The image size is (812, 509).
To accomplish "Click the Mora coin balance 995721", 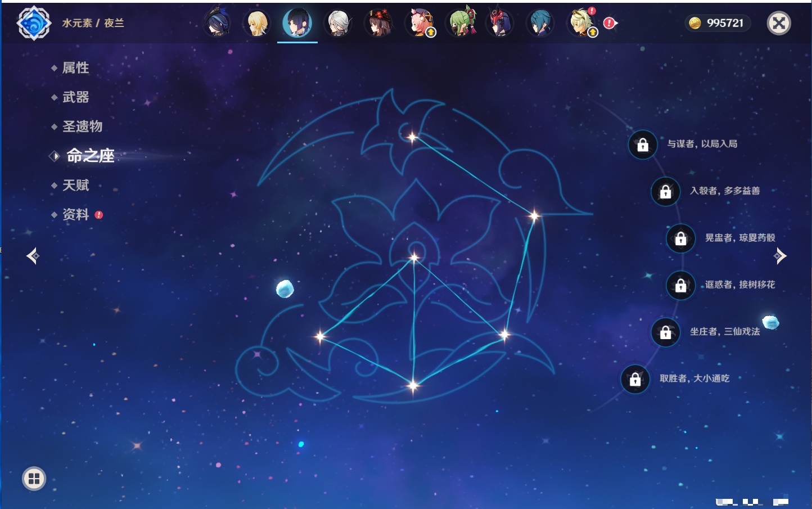I will [718, 23].
